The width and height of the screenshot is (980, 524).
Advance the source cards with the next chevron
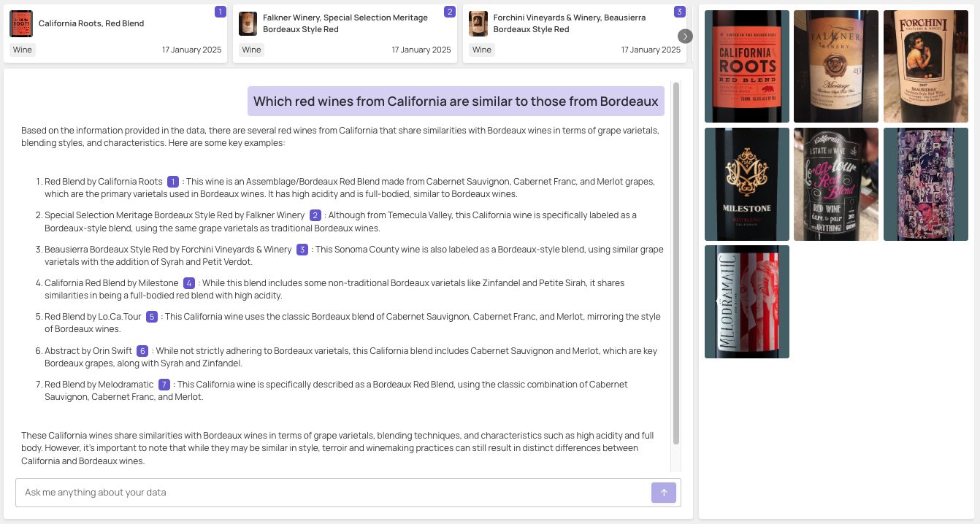tap(684, 35)
